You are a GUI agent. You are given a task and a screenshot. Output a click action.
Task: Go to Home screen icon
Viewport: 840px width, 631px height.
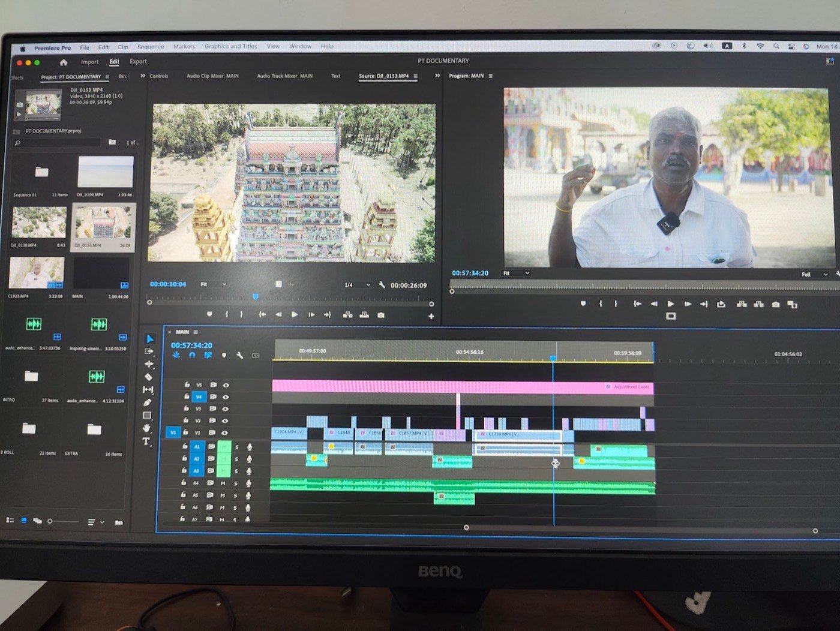coord(64,62)
